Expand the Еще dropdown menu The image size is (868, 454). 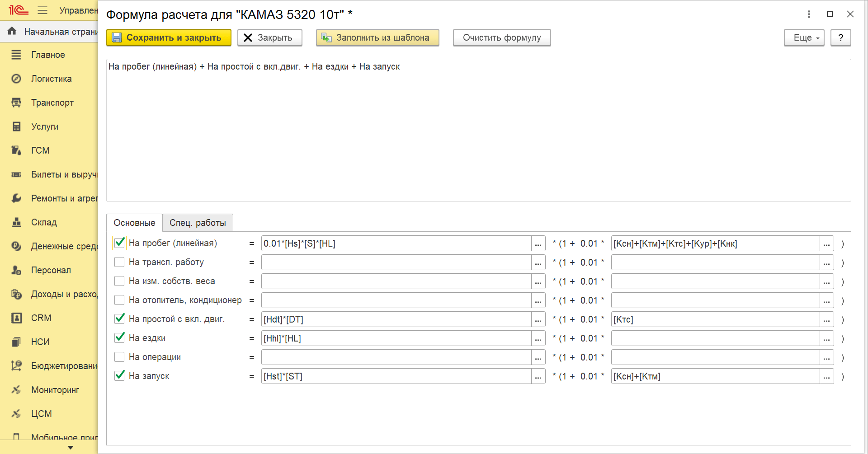pyautogui.click(x=804, y=37)
